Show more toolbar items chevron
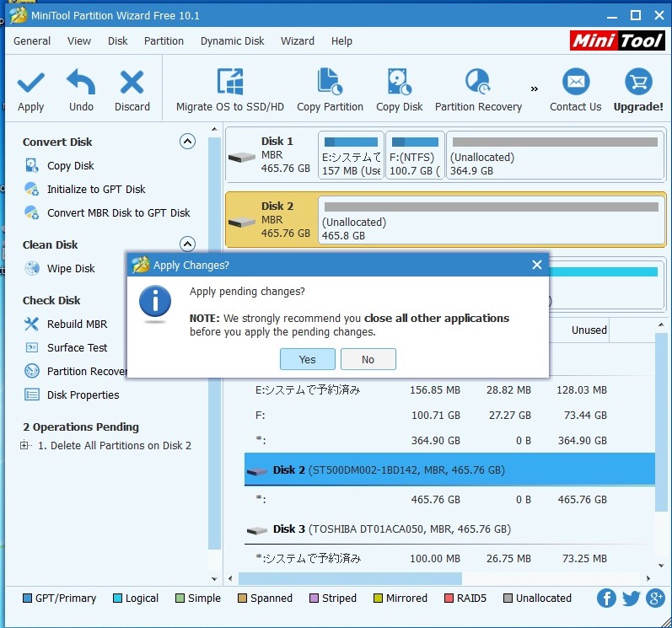The height and width of the screenshot is (628, 672). click(x=534, y=89)
